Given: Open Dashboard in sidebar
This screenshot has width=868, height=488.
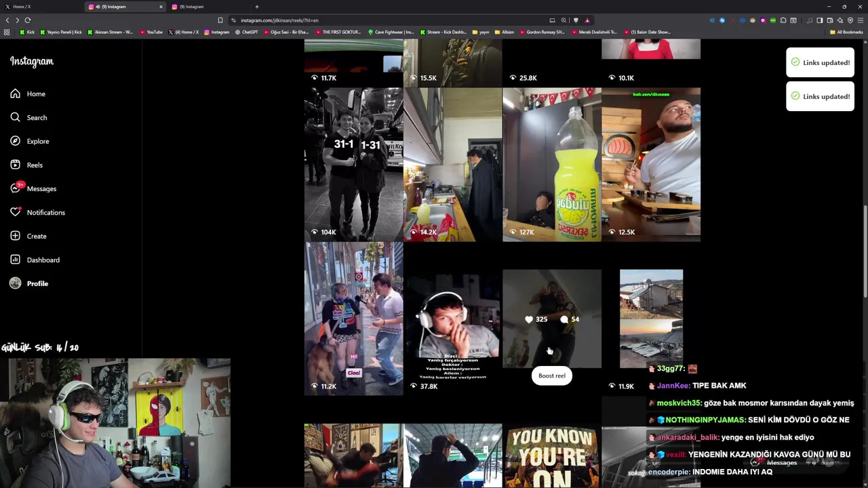Looking at the screenshot, I should [x=35, y=260].
